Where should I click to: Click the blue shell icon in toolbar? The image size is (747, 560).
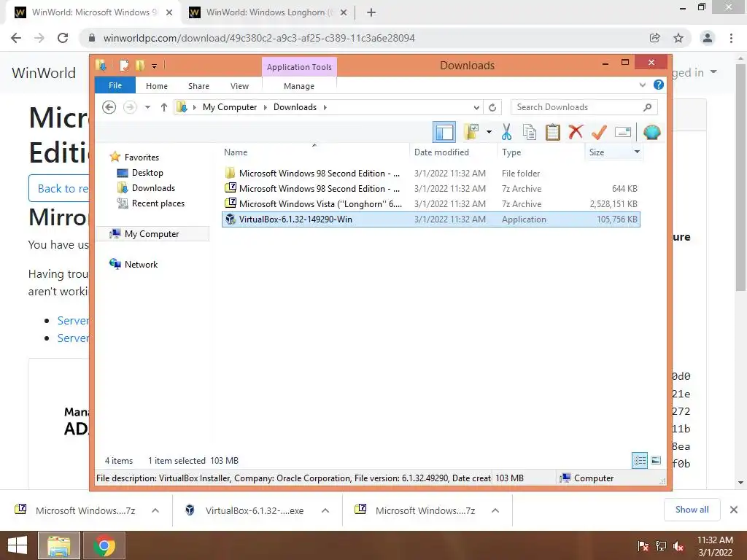click(x=651, y=132)
